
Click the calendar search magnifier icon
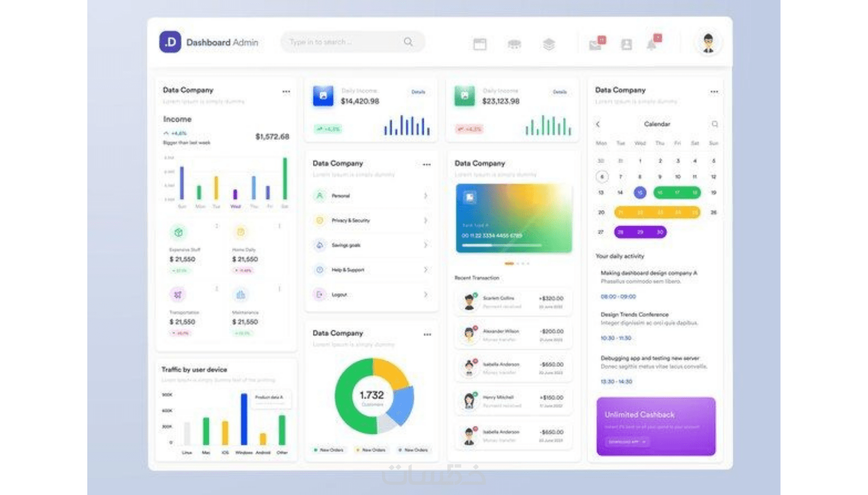tap(714, 124)
